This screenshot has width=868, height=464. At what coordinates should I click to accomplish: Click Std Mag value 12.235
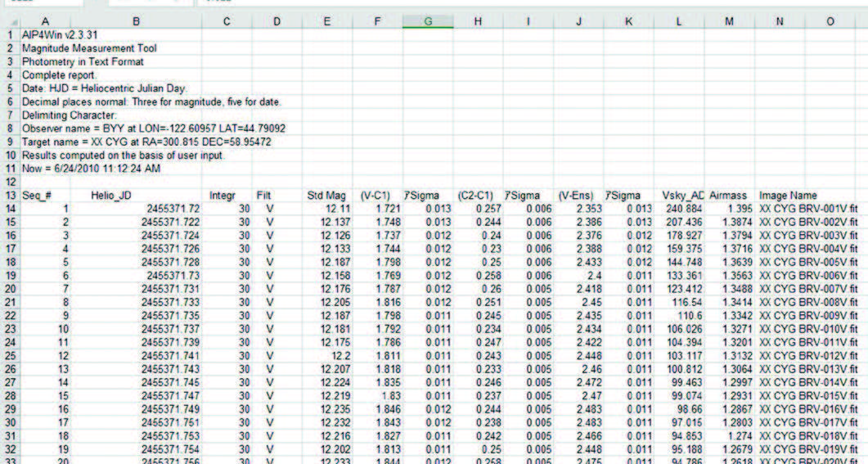tap(327, 409)
